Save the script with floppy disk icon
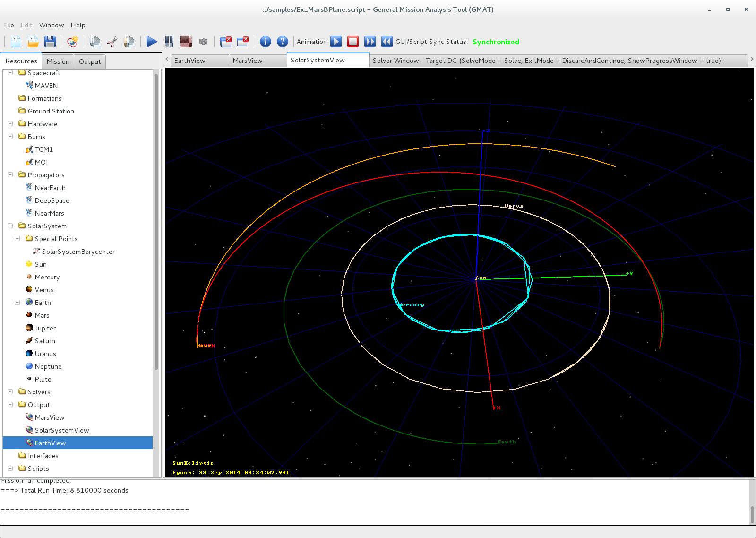Viewport: 756px width, 538px height. [50, 42]
